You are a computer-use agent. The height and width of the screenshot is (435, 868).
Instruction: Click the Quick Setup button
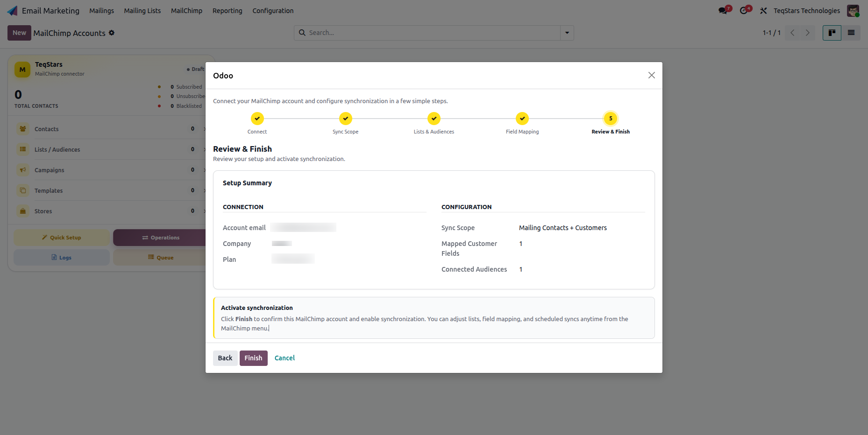click(62, 238)
